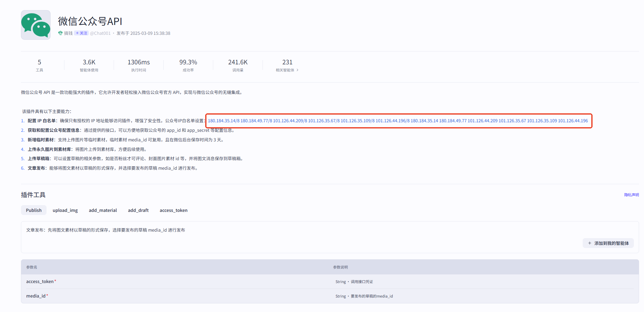Click the WeChat plugin logo thumbnail
Image resolution: width=644 pixels, height=312 pixels.
(x=36, y=25)
